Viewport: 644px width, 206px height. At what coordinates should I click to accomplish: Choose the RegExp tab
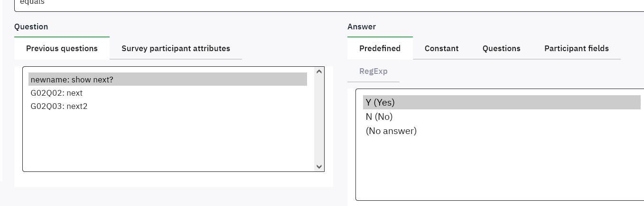coord(373,71)
